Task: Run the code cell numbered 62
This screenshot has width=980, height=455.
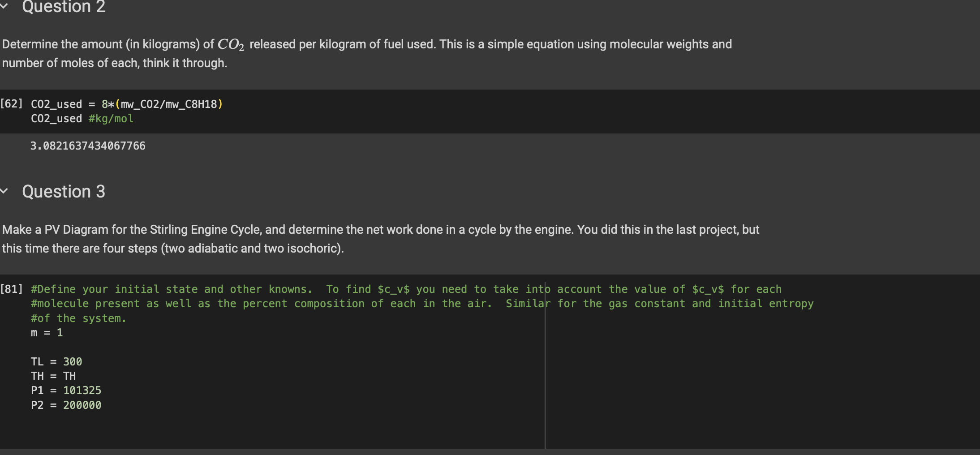Action: point(12,104)
